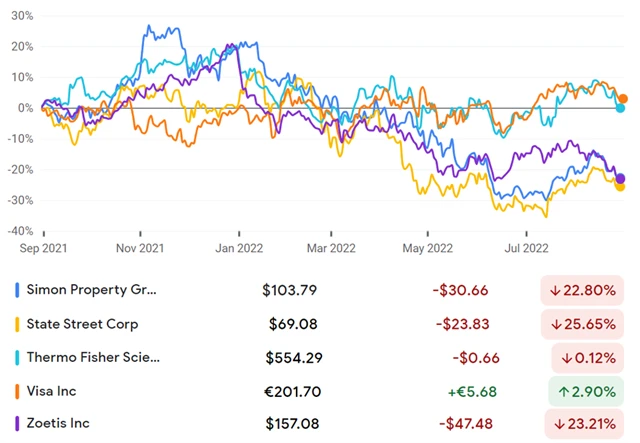Click Thermo Fisher's teal color marker
Viewport: 640px width, 443px height.
pos(18,357)
